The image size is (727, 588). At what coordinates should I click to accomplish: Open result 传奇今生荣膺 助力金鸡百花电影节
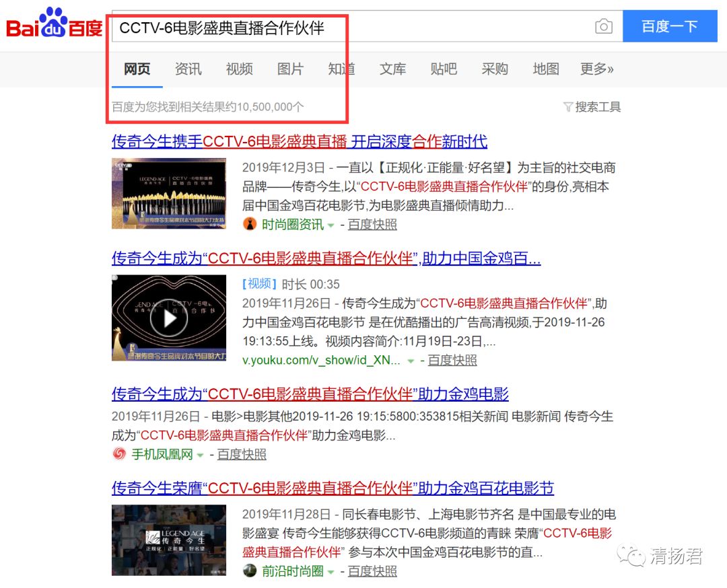[x=333, y=488]
